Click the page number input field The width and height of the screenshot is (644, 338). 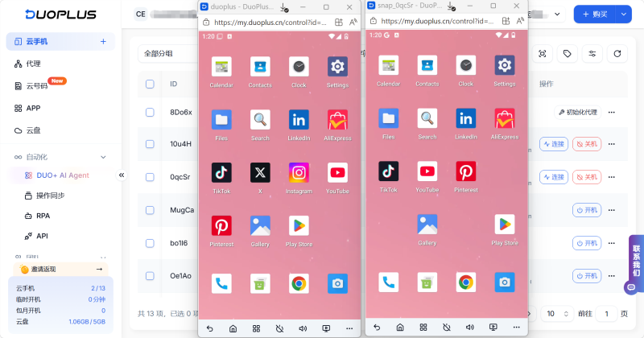[606, 313]
